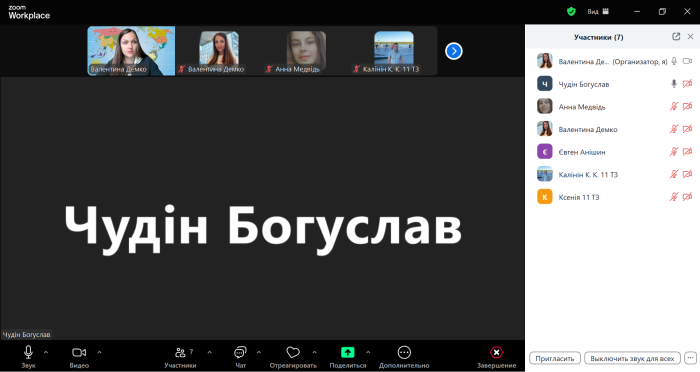Expand chat options arrow next to Чат
The height and width of the screenshot is (372, 700).
tap(259, 352)
